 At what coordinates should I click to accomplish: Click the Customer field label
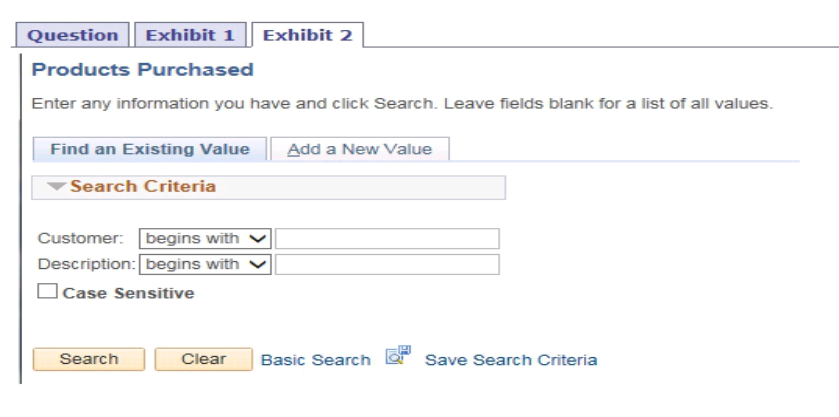tap(80, 239)
